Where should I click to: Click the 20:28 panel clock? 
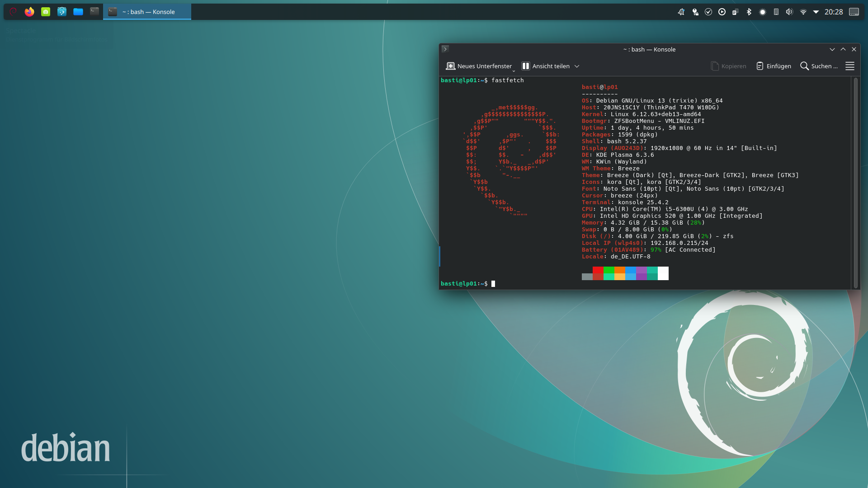point(834,12)
